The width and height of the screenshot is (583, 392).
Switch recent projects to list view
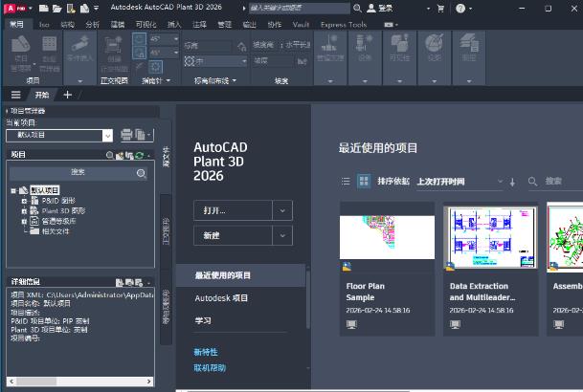tap(346, 181)
